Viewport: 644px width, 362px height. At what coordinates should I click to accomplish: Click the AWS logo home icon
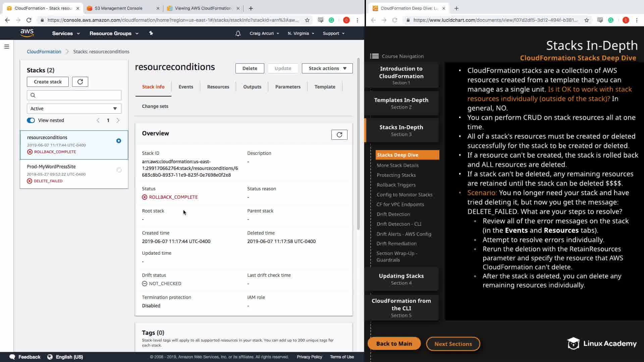27,33
